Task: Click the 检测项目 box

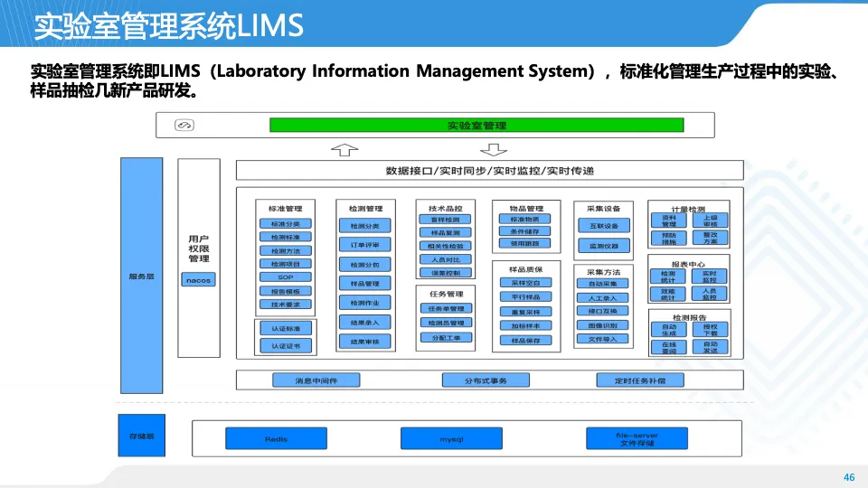Action: click(286, 264)
